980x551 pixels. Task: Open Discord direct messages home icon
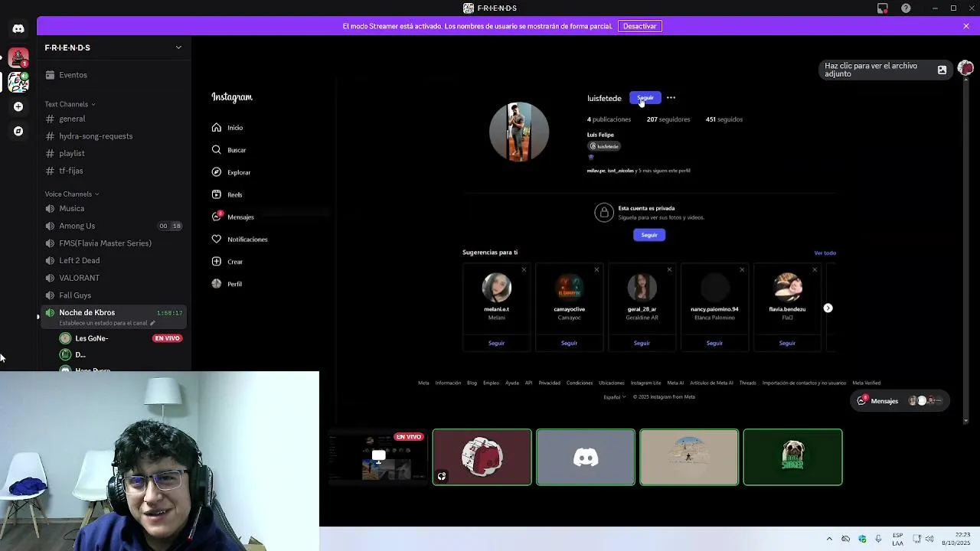pyautogui.click(x=18, y=29)
